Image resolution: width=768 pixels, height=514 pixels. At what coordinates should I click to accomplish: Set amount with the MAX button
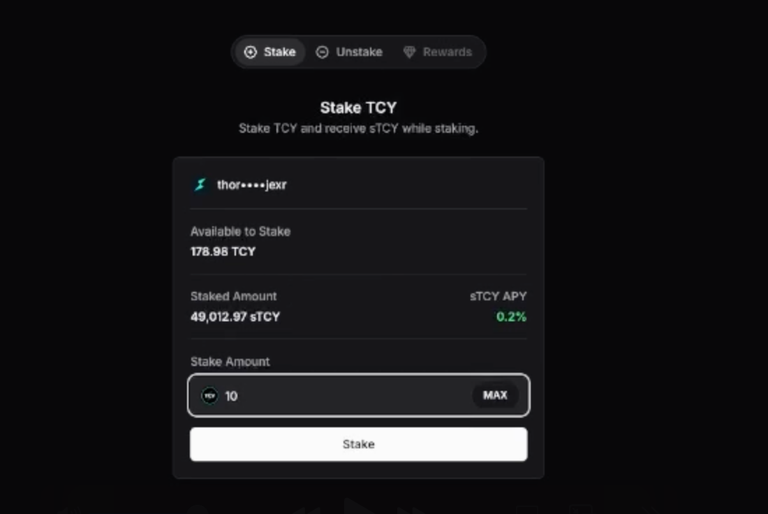click(495, 395)
